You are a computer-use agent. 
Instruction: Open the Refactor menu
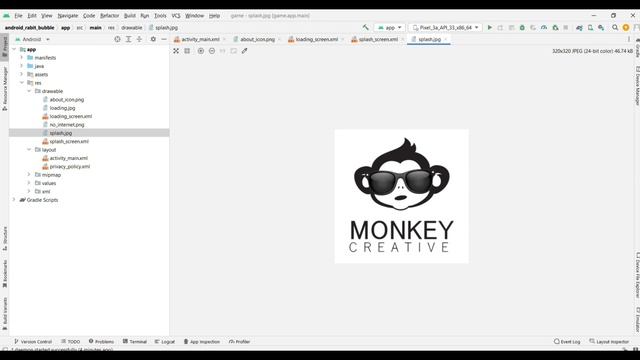tap(109, 16)
